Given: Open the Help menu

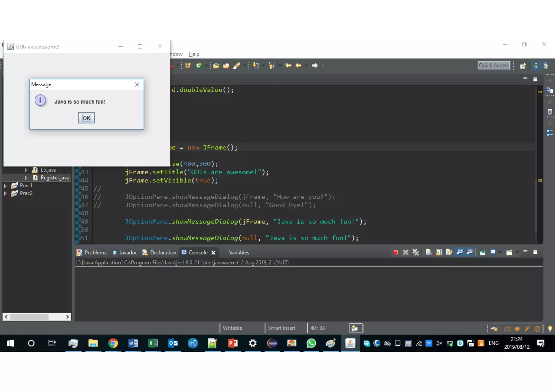Looking at the screenshot, I should pyautogui.click(x=194, y=54).
